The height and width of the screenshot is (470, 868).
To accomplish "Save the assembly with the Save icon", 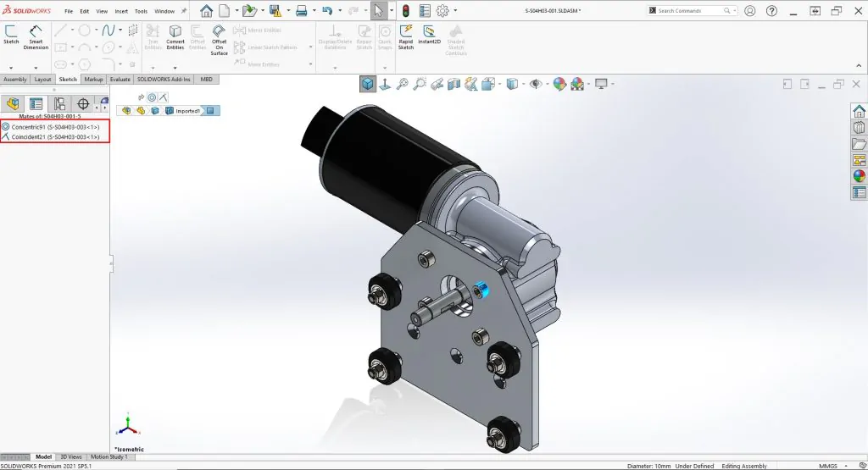I will 275,10.
